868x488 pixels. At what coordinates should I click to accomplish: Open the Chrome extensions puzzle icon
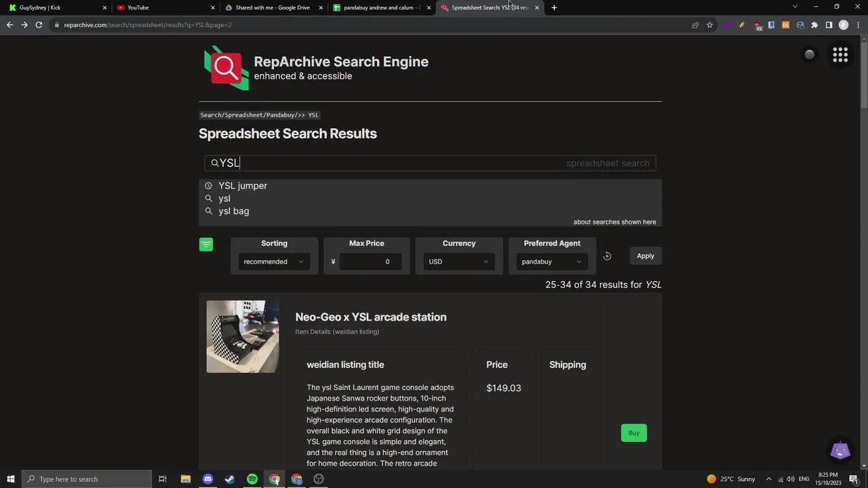click(x=814, y=25)
